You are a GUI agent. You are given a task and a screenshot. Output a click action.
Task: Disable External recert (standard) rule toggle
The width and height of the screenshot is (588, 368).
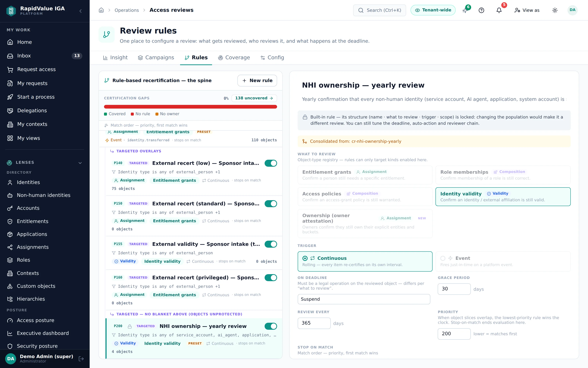(x=271, y=204)
